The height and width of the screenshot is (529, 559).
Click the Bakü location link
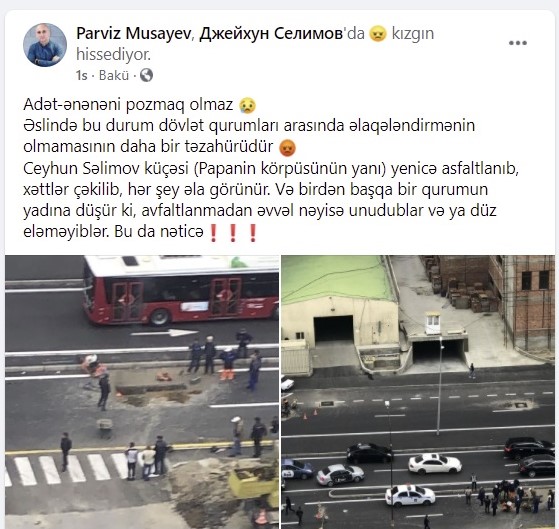pos(114,76)
